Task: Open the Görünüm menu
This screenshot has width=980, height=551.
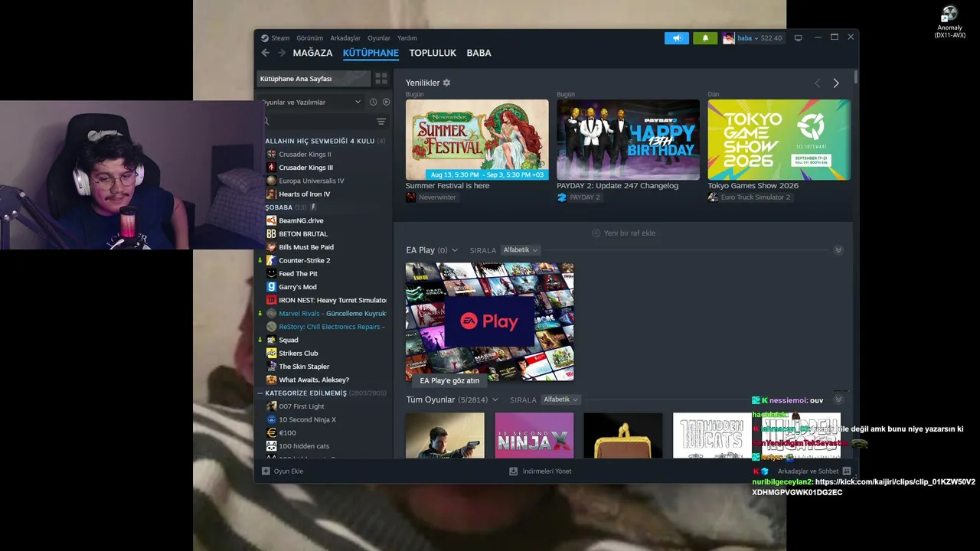Action: [x=309, y=38]
